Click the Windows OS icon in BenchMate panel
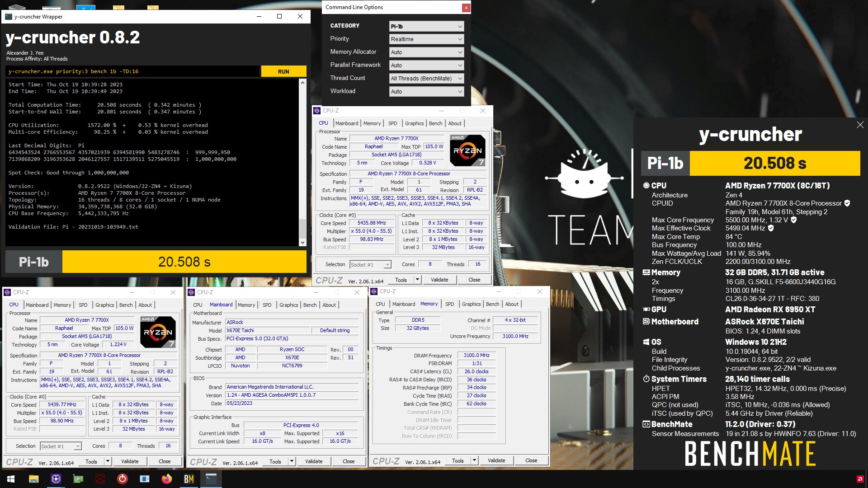This screenshot has height=488, width=868. pyautogui.click(x=646, y=342)
